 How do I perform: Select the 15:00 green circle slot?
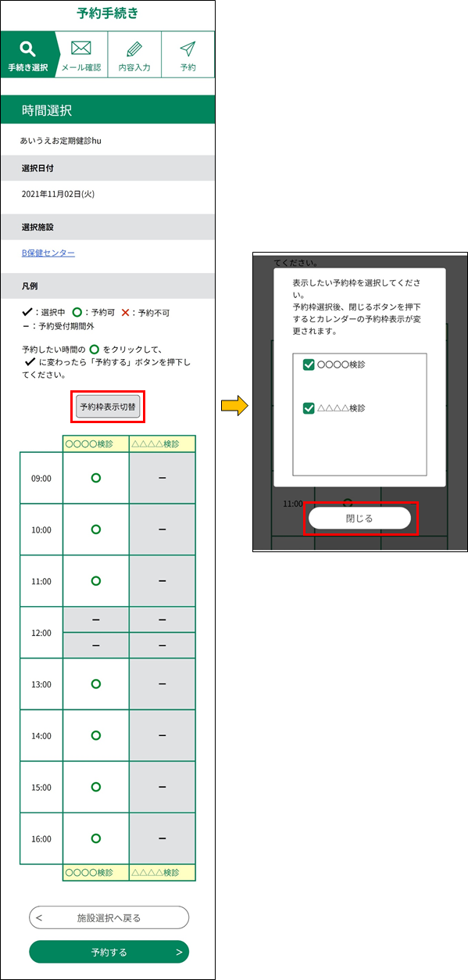96,787
